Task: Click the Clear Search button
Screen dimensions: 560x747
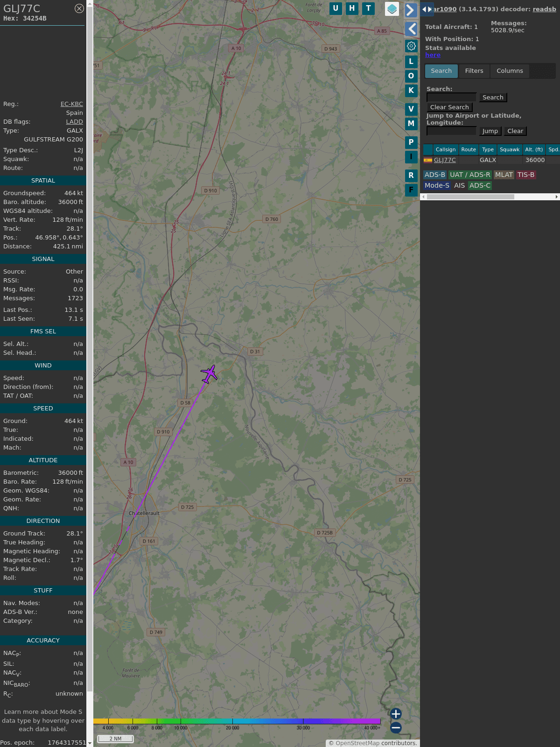Action: click(x=449, y=107)
